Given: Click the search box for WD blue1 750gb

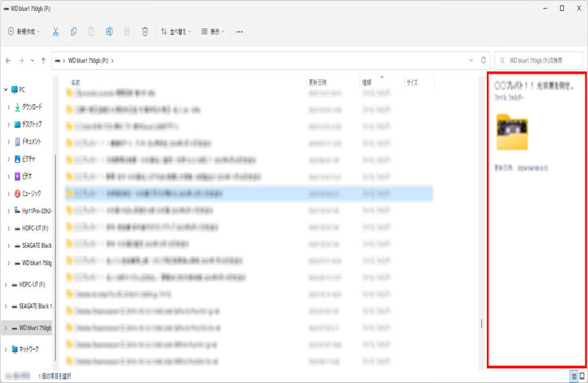Looking at the screenshot, I should coord(539,60).
